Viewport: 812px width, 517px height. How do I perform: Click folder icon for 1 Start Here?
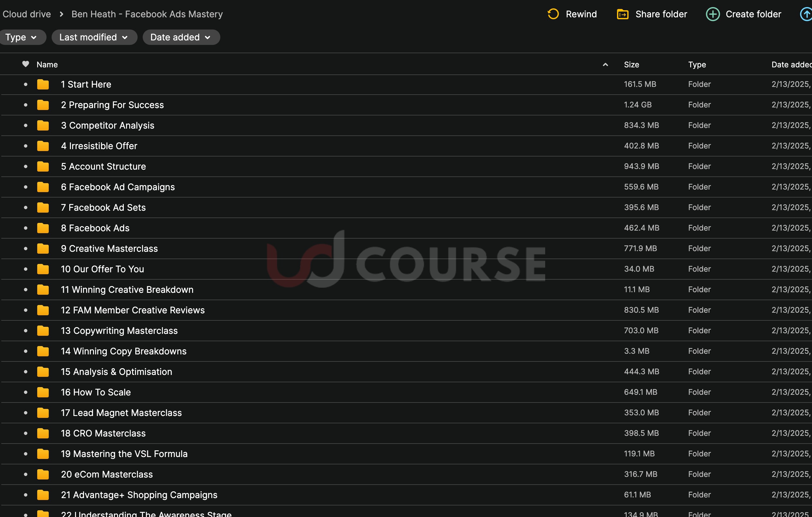click(x=43, y=84)
